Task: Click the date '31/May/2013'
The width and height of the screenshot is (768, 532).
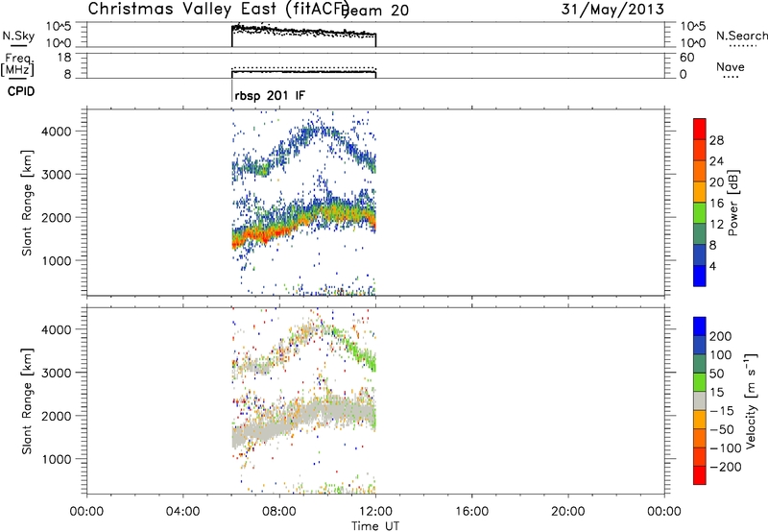Action: pos(612,9)
